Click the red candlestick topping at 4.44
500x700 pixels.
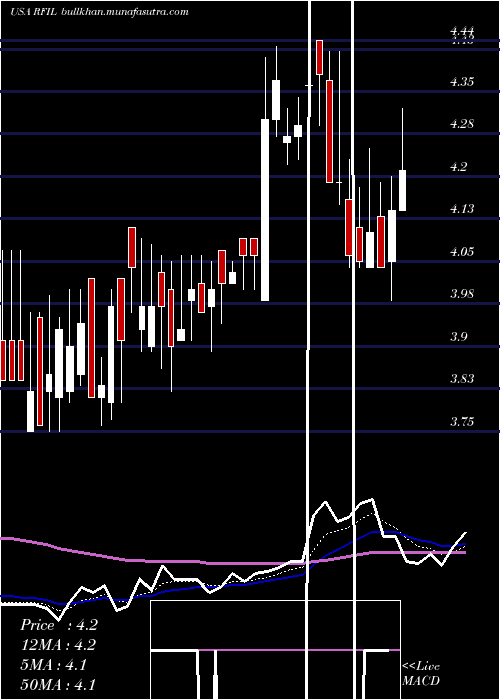coord(319,57)
